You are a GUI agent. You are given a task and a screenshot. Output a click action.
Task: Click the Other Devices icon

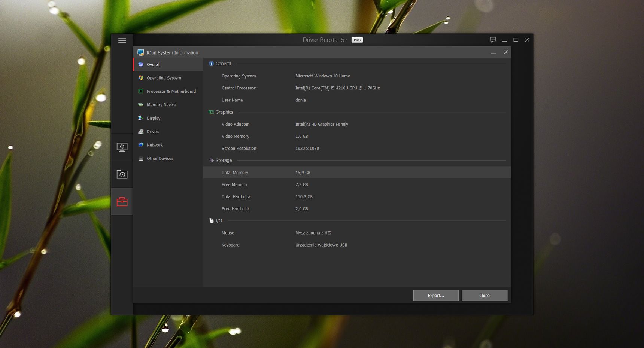click(x=141, y=158)
